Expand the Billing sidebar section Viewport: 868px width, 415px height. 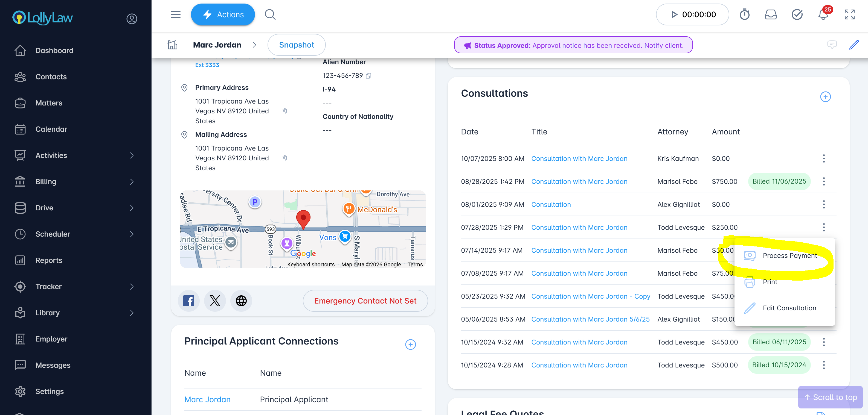click(132, 182)
